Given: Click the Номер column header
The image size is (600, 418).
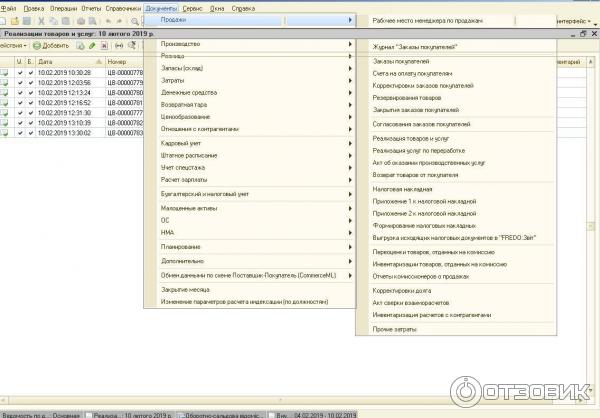Looking at the screenshot, I should pos(124,62).
